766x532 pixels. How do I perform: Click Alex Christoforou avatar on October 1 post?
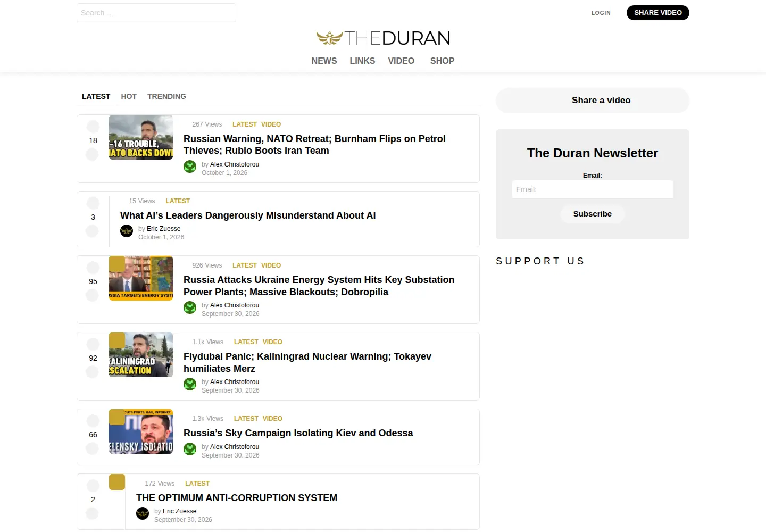tap(190, 167)
